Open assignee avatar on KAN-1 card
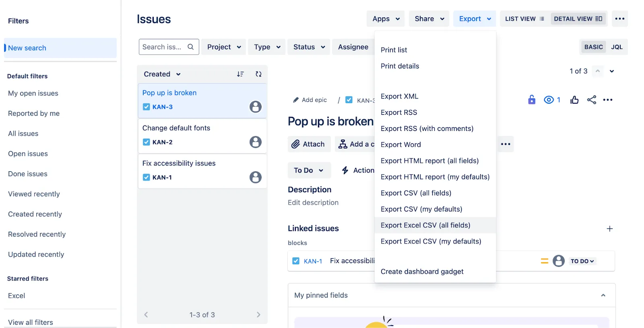The height and width of the screenshot is (328, 644). pyautogui.click(x=256, y=177)
